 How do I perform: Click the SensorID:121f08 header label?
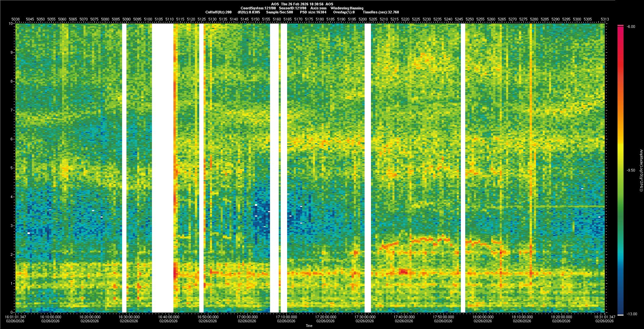coord(292,8)
